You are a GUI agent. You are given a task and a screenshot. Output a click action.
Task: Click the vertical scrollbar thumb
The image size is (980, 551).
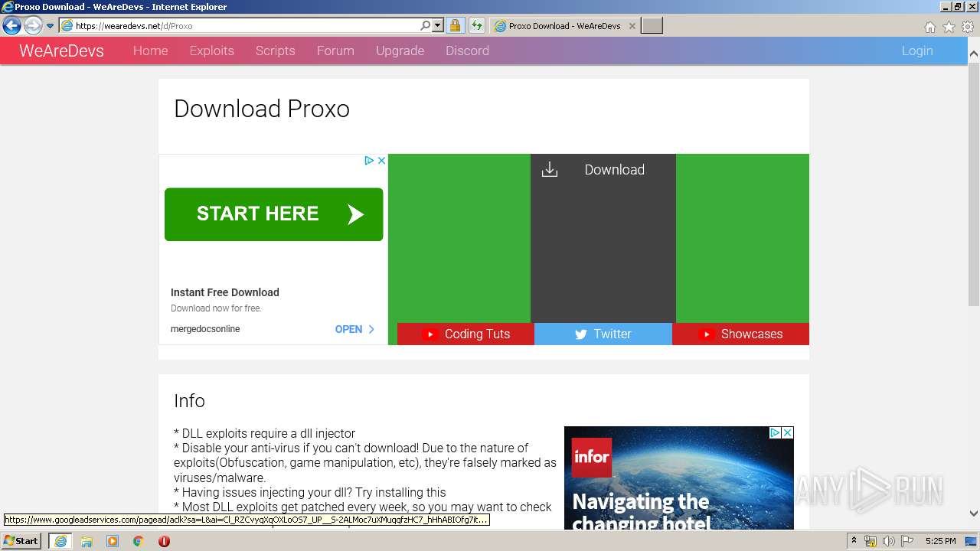(x=974, y=184)
